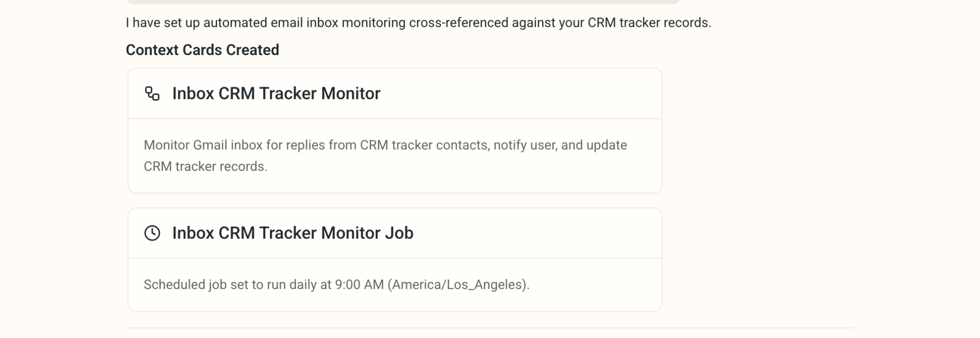Image resolution: width=980 pixels, height=338 pixels.
Task: Click the horizontal divider below the cards
Action: [x=490, y=328]
